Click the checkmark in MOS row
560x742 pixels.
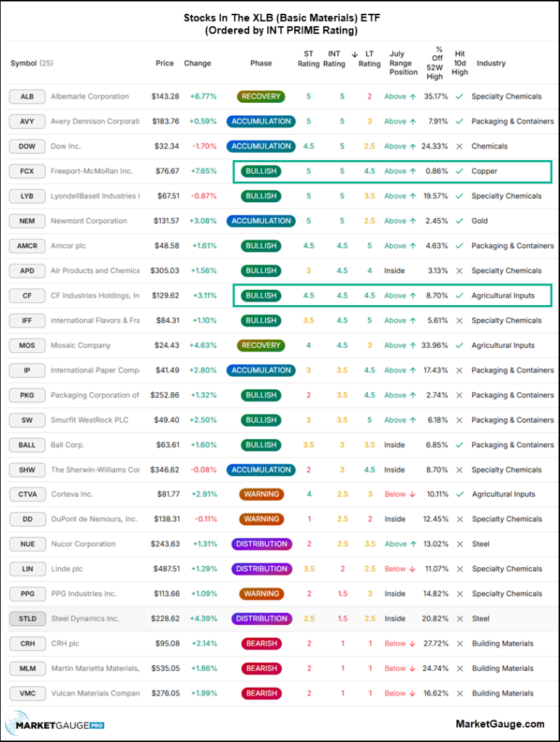[x=459, y=346]
